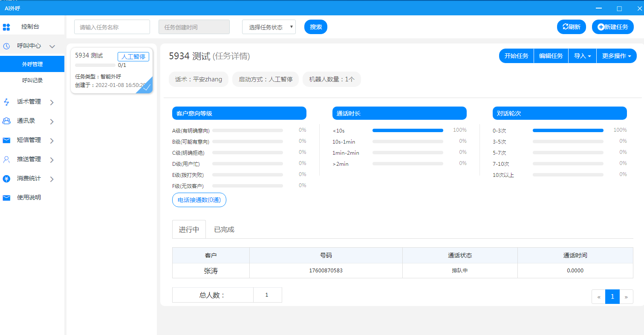644x335 pixels.
Task: Click the 总人数 value 1 cell
Action: pos(267,295)
